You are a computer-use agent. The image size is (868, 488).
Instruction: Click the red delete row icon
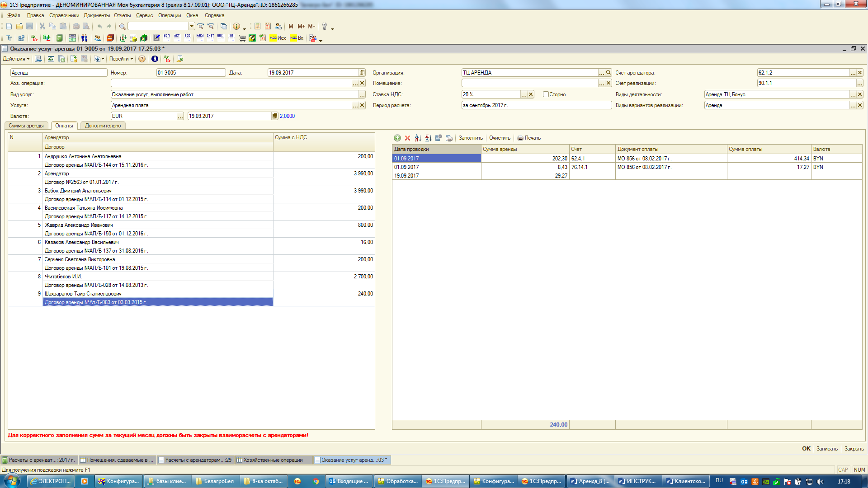[x=407, y=138]
